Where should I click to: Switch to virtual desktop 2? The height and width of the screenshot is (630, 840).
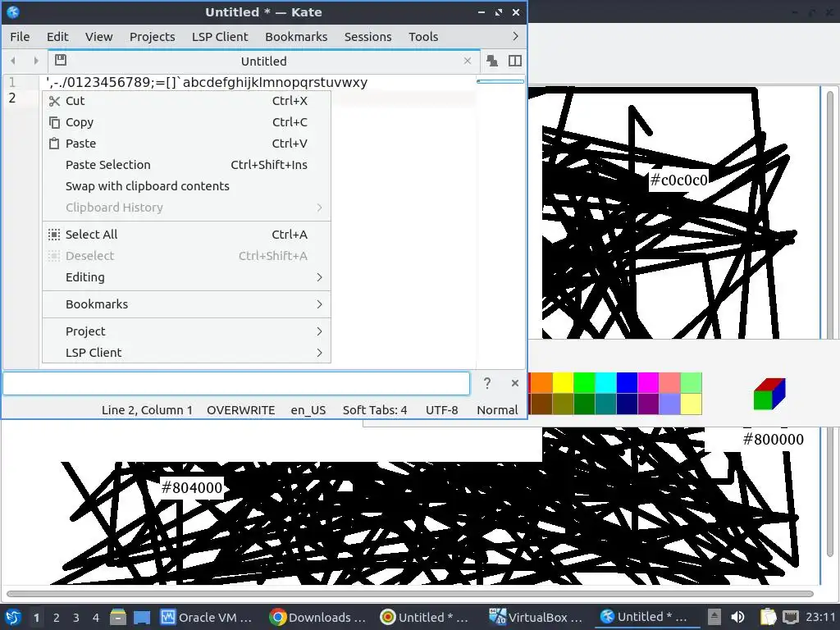[x=57, y=617]
